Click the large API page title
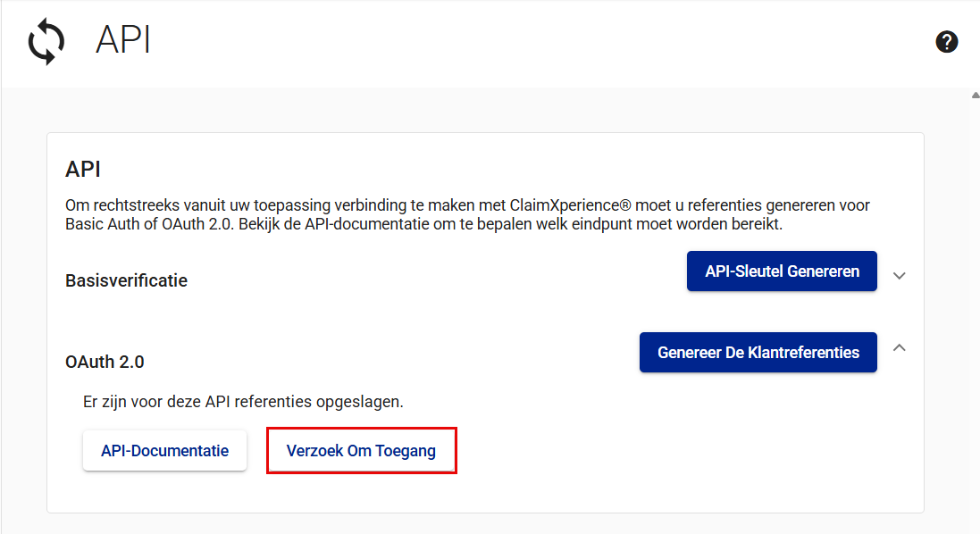Screen dimensions: 980x534 [x=123, y=41]
